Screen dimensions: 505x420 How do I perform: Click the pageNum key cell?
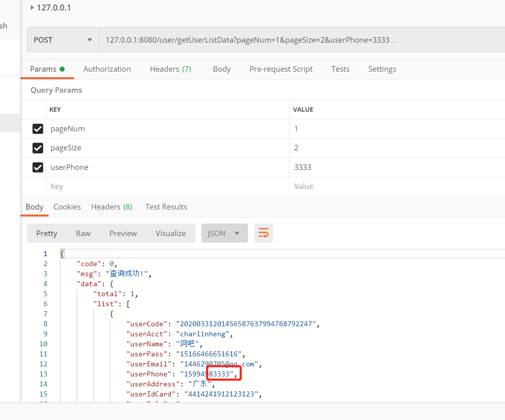(167, 129)
